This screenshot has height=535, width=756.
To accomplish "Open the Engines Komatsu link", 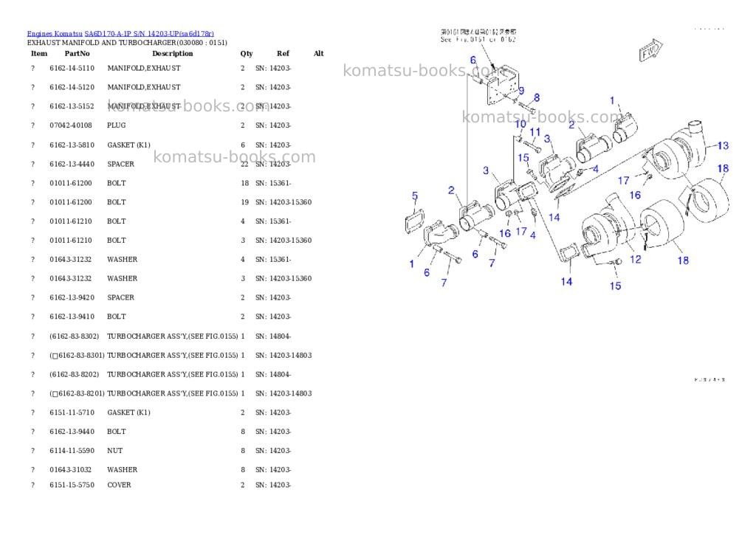I will point(55,34).
